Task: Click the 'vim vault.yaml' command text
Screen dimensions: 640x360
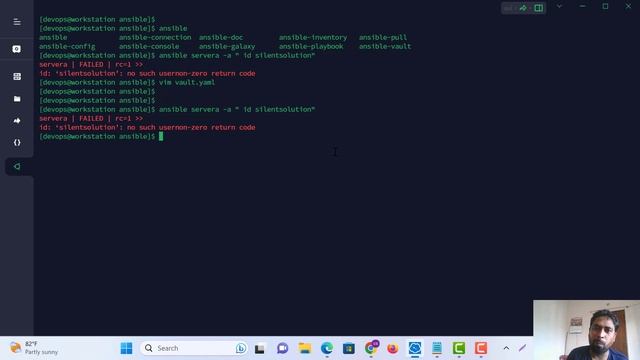Action: point(187,82)
